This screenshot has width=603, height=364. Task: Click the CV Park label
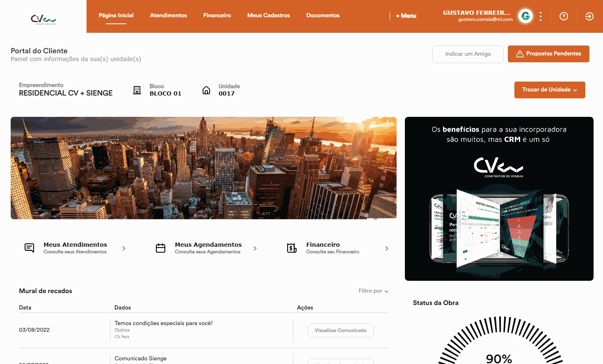(122, 337)
